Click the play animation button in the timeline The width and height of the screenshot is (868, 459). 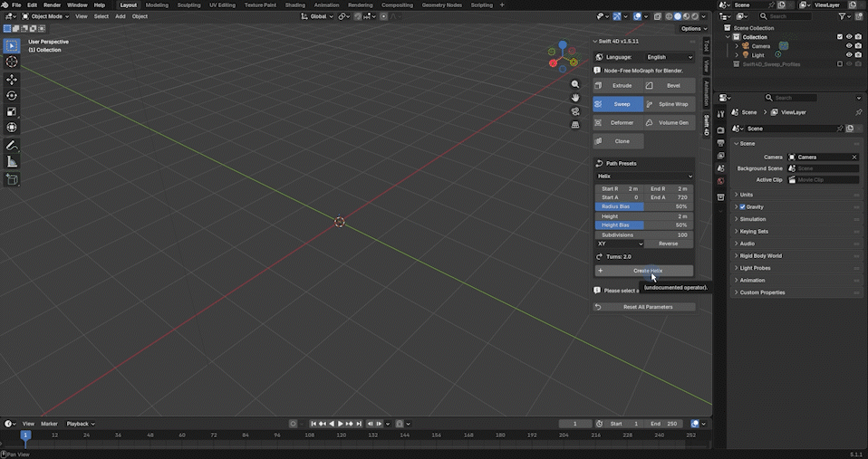pyautogui.click(x=341, y=424)
